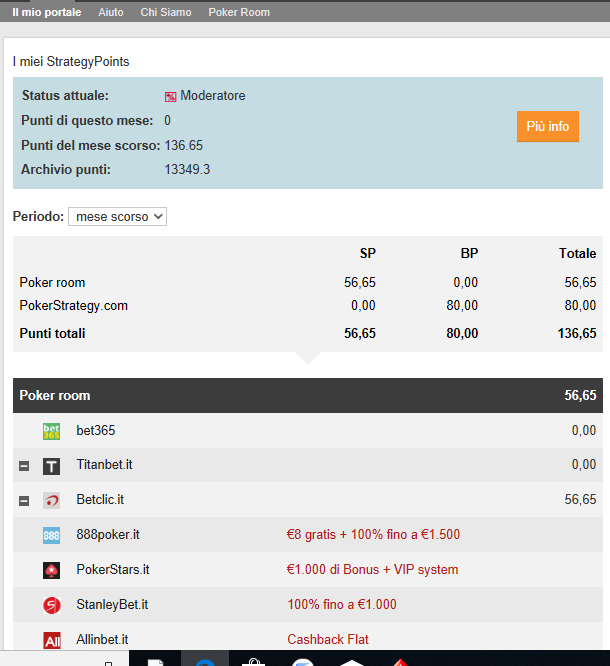Click the orange Più info button
610x666 pixels.
[548, 126]
